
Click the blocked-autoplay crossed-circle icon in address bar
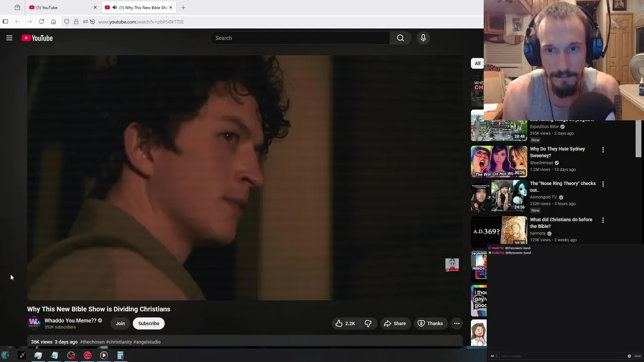pos(92,22)
